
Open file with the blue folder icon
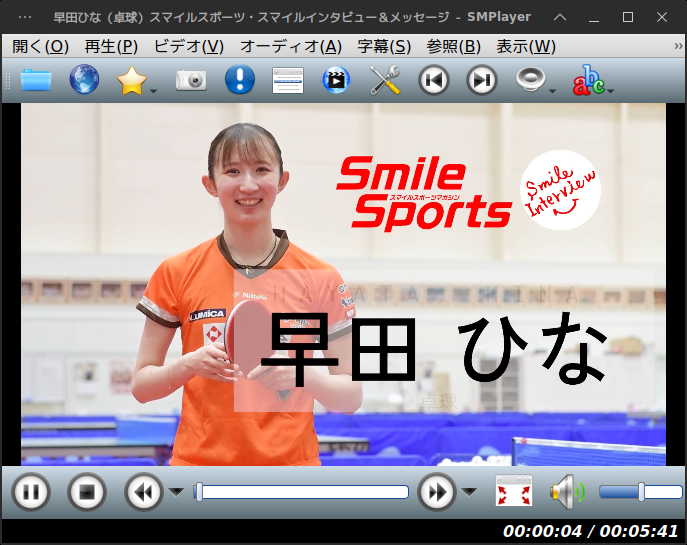tap(35, 80)
